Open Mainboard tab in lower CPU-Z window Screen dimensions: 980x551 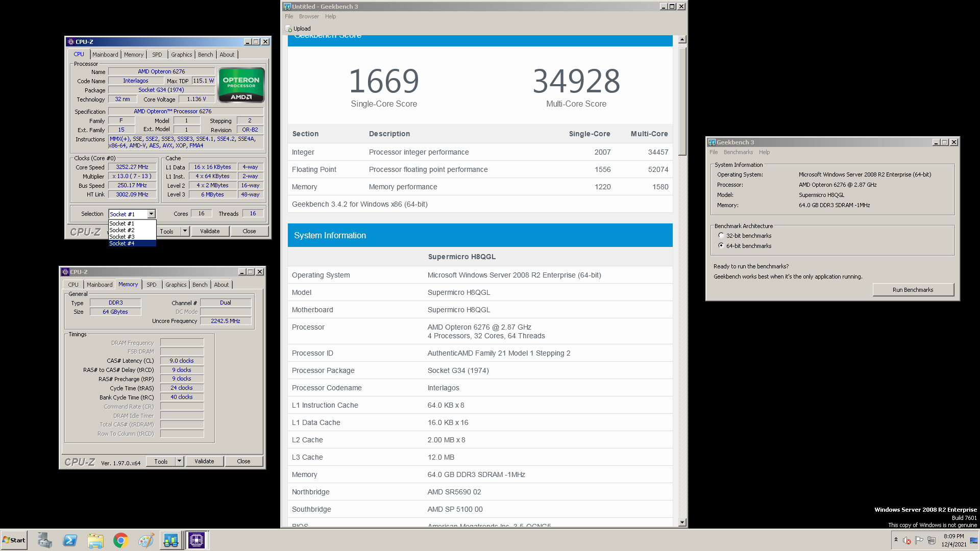point(100,285)
